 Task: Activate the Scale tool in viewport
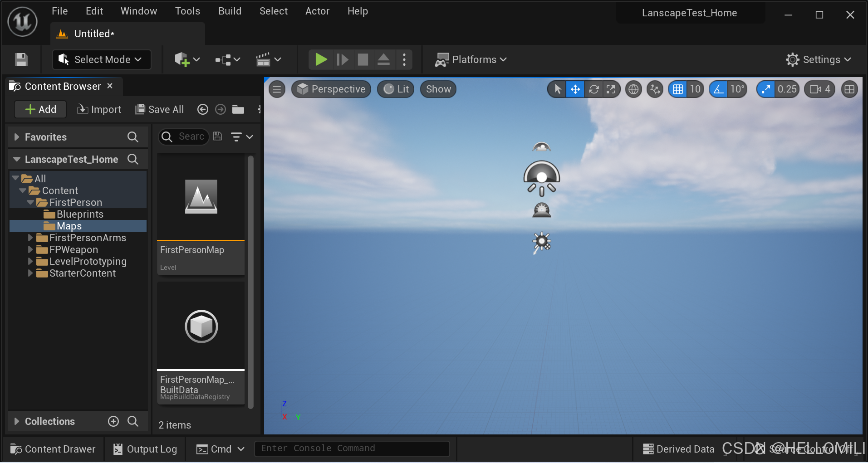[611, 89]
